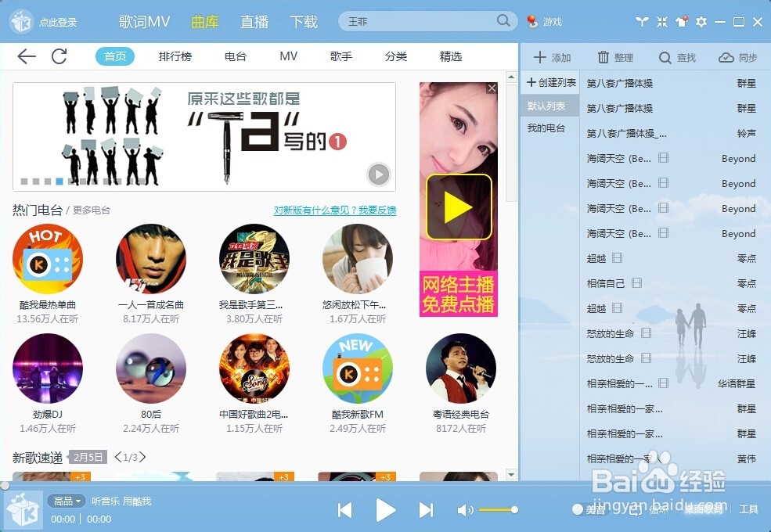This screenshot has height=532, width=771.
Task: Go to next page of 新歌速递
Action: (x=142, y=457)
